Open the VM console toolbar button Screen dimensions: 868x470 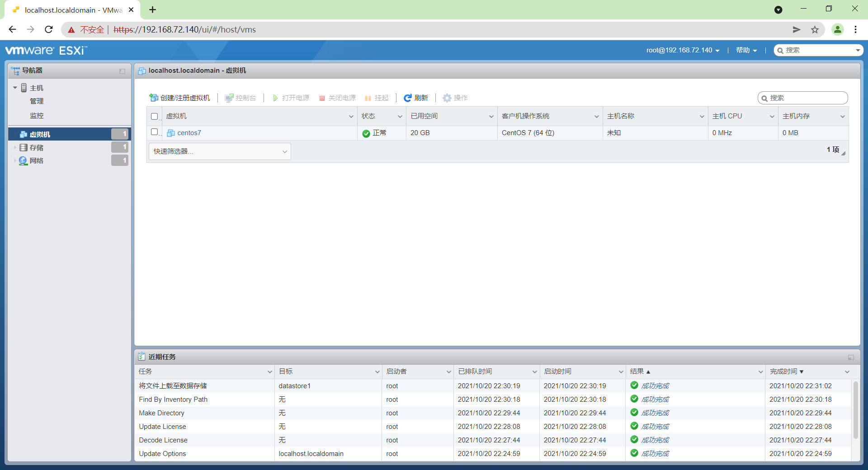(x=241, y=98)
